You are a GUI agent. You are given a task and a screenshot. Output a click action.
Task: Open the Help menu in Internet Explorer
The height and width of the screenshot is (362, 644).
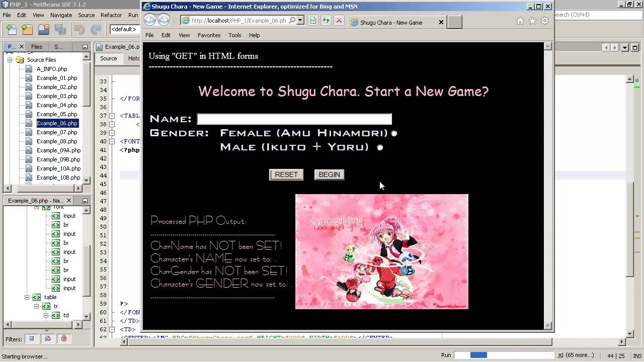tap(254, 35)
